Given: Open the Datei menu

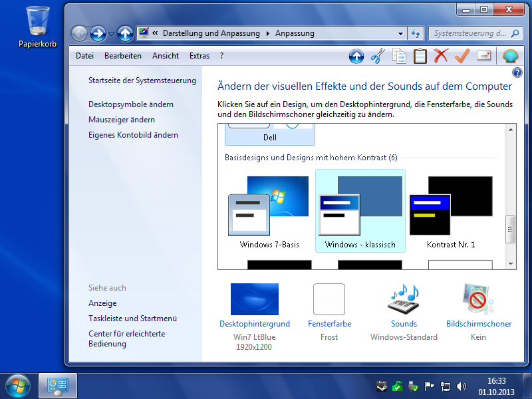Looking at the screenshot, I should coord(84,56).
